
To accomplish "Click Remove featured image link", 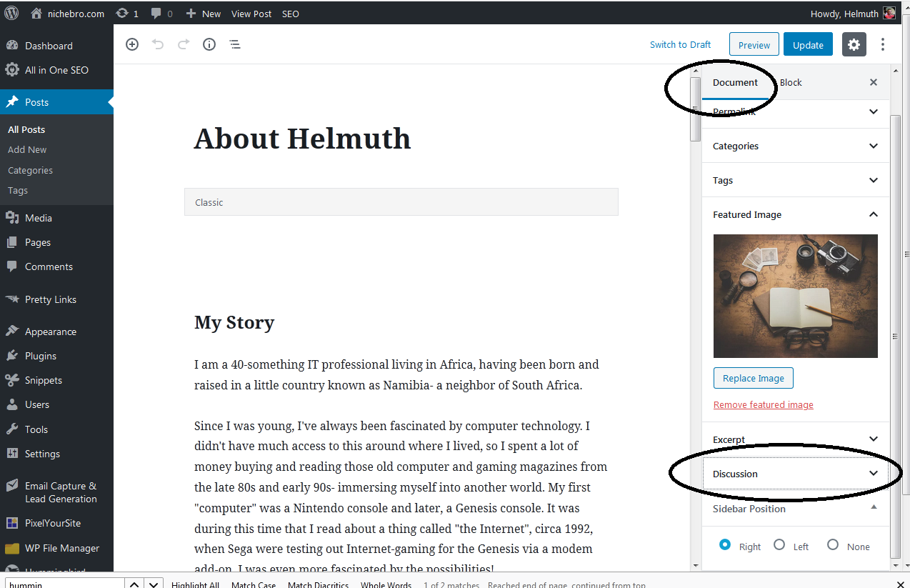I will [x=763, y=404].
